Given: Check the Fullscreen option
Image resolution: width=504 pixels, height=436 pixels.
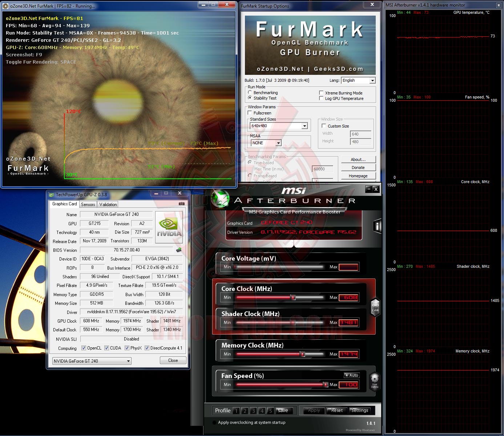Looking at the screenshot, I should pyautogui.click(x=250, y=113).
